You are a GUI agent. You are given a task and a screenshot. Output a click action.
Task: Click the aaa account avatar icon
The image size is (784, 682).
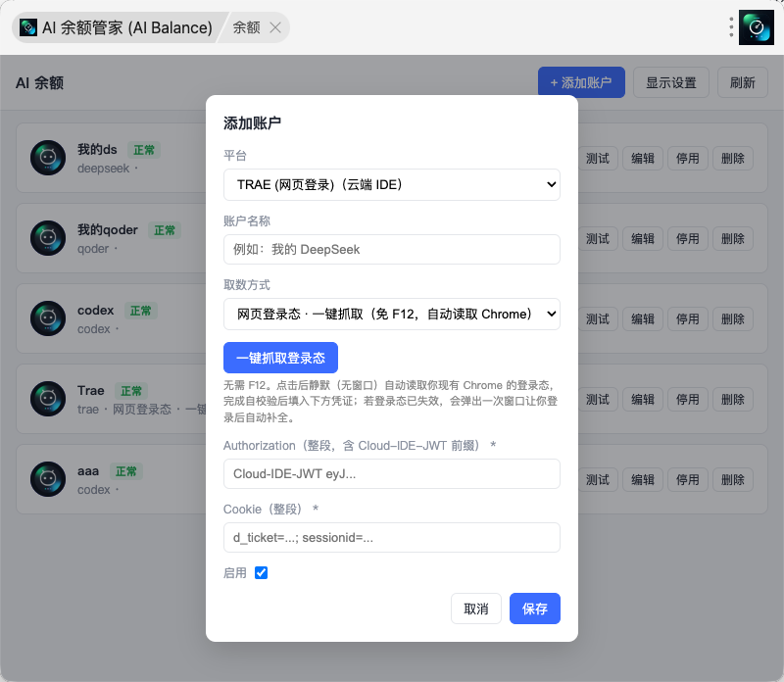point(48,479)
